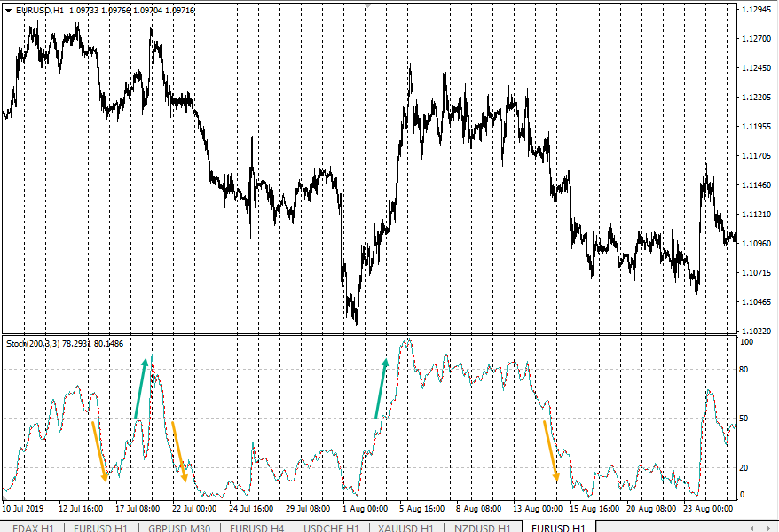This screenshot has height=532, width=779.
Task: Switch to the XAUUSD H1 chart tab
Action: 405,528
